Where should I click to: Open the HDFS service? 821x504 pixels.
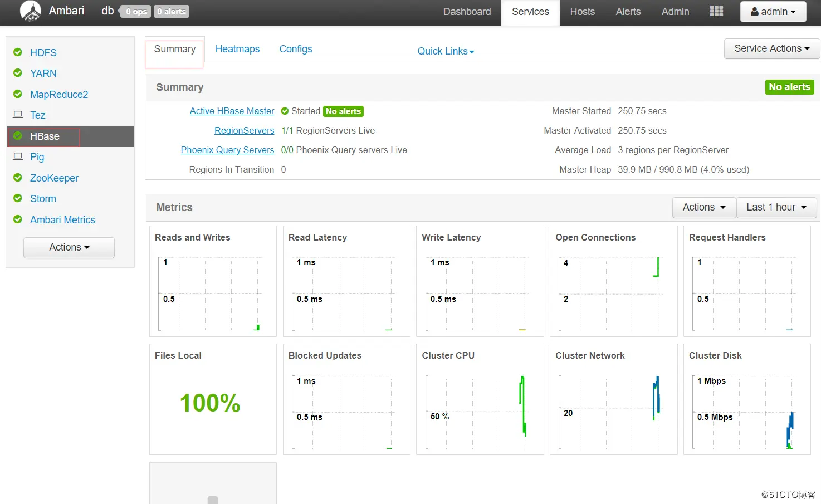(x=43, y=53)
